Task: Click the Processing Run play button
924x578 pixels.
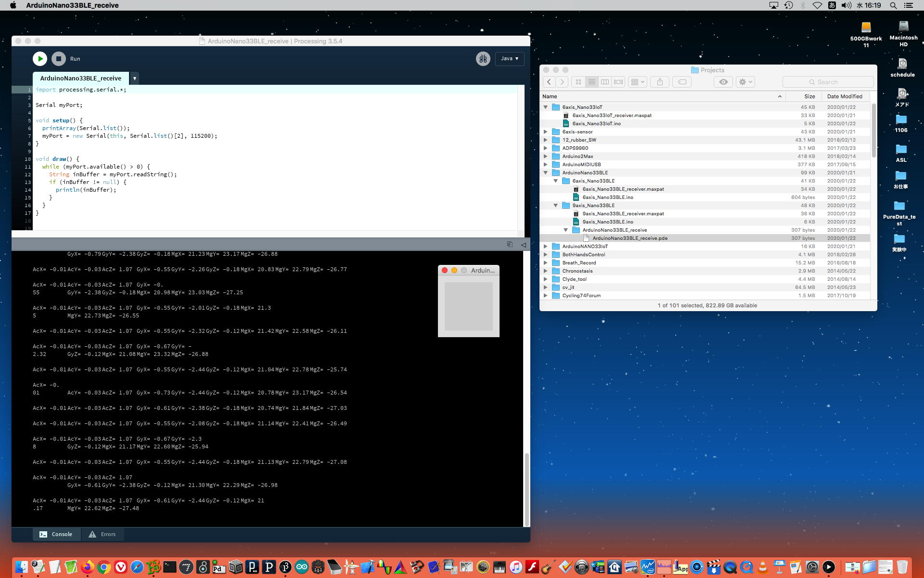Action: tap(40, 59)
